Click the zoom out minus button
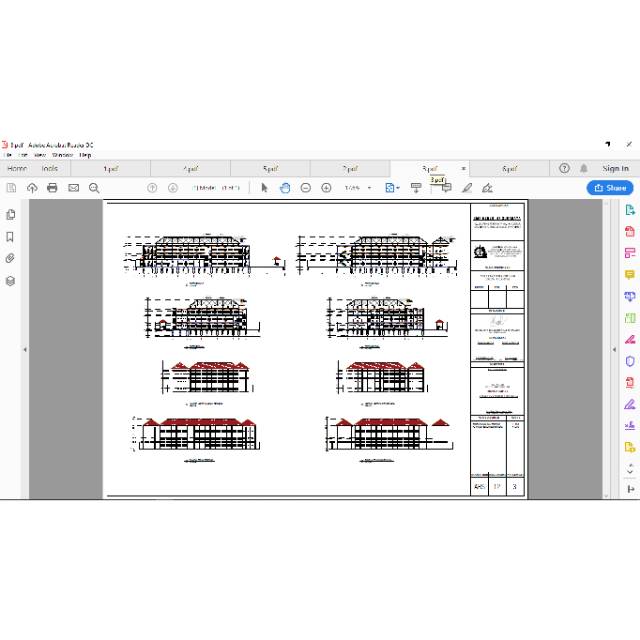 (305, 188)
